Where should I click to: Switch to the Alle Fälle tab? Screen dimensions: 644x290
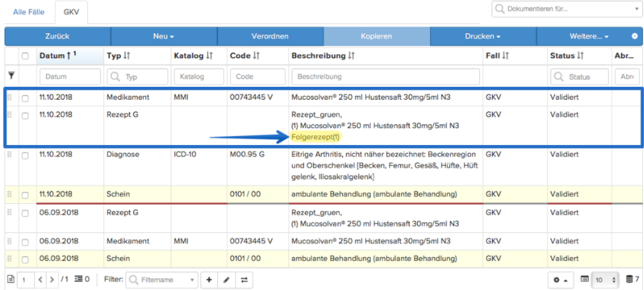(x=29, y=12)
